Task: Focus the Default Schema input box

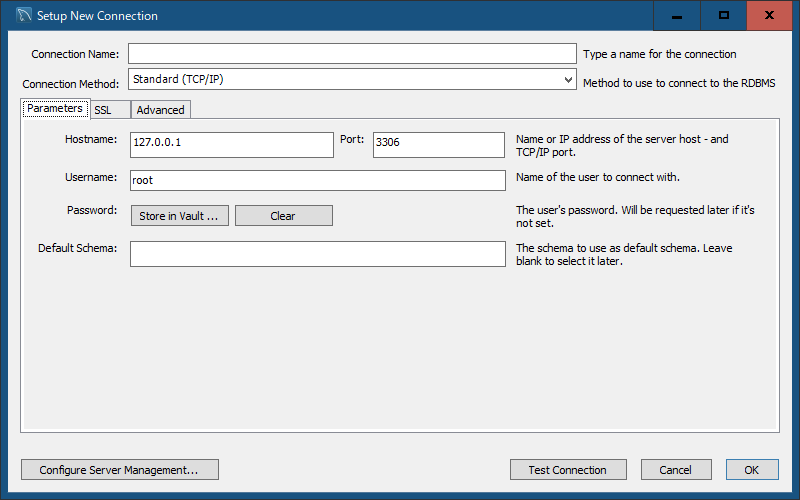Action: [x=318, y=254]
